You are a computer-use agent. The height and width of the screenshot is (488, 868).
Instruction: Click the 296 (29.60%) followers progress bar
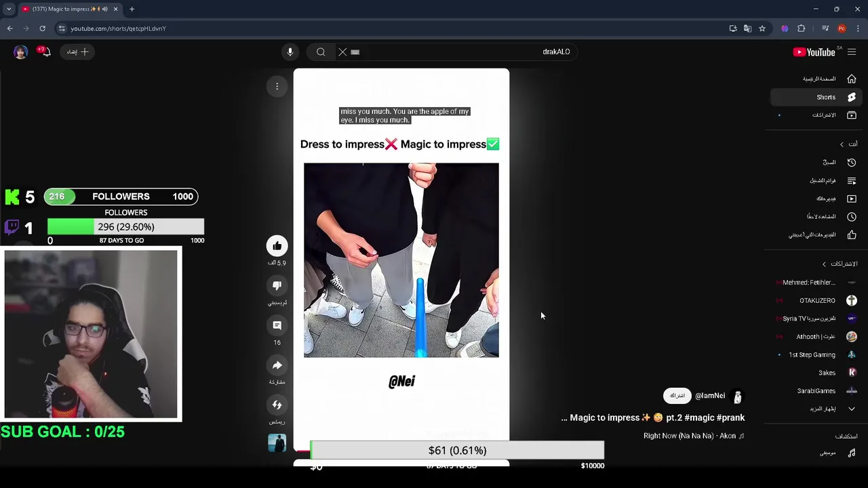(x=125, y=227)
